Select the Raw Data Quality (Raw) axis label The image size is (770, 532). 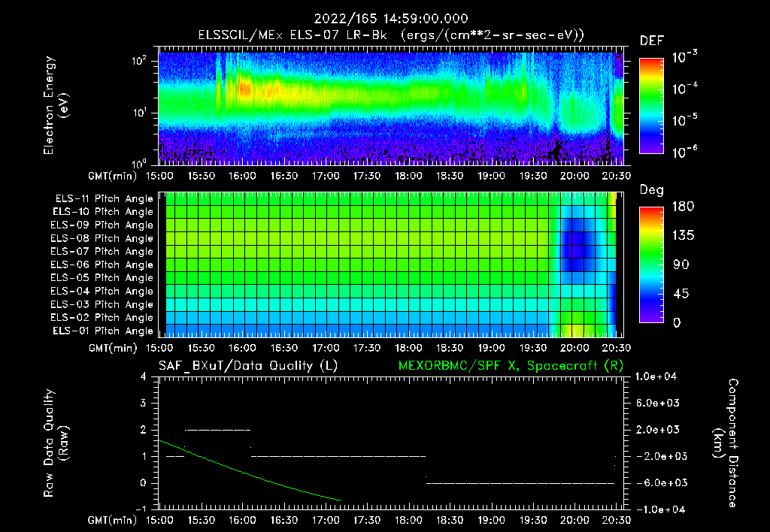click(x=56, y=443)
